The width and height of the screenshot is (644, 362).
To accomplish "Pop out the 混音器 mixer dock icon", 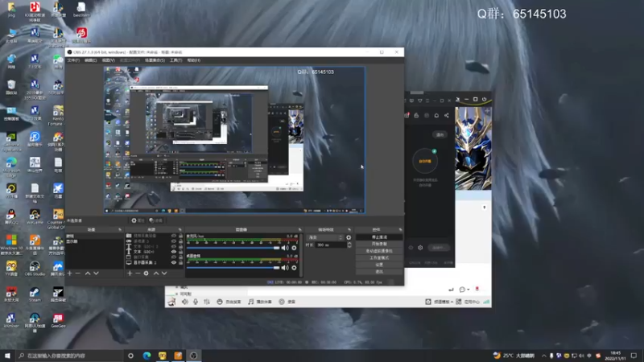I will coord(299,230).
